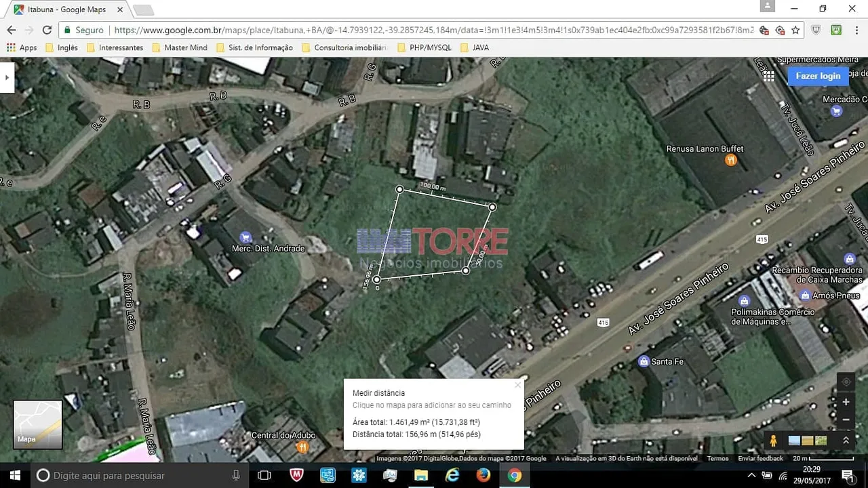Screen dimensions: 868x488
Task: Open Task View on the taskbar
Action: (264, 475)
